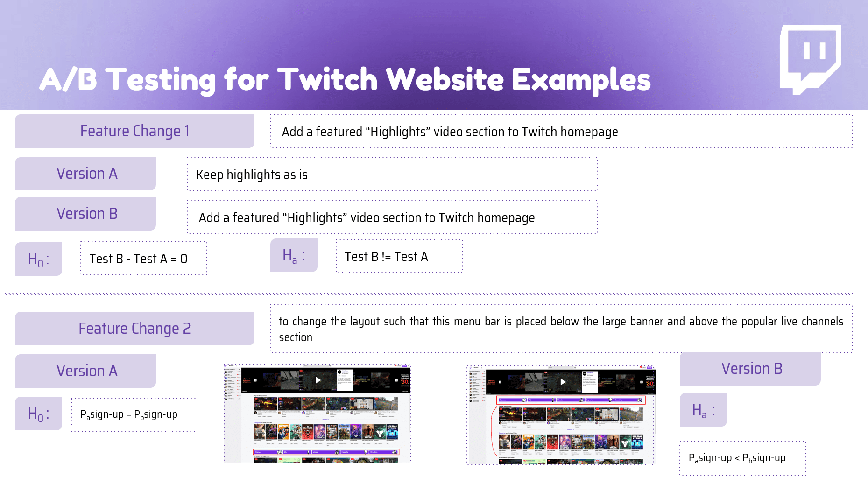This screenshot has width=868, height=491.
Task: Click the slide title 'A/B Testing for Twitch'
Action: coord(345,79)
